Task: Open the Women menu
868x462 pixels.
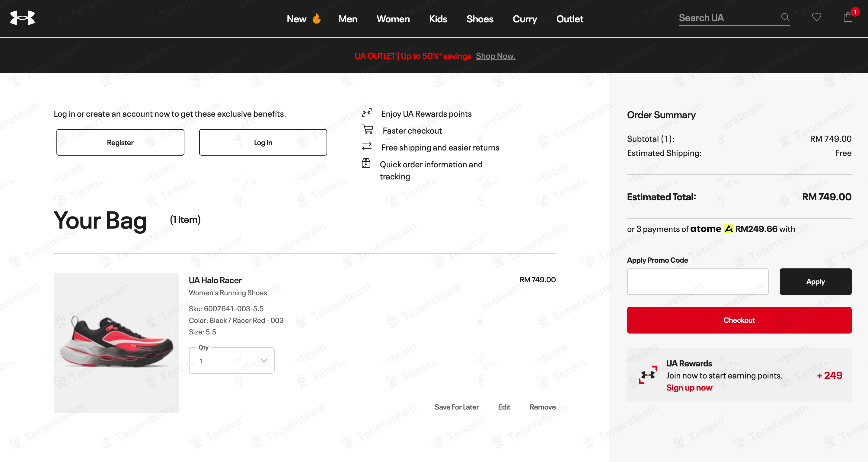Action: [x=393, y=19]
